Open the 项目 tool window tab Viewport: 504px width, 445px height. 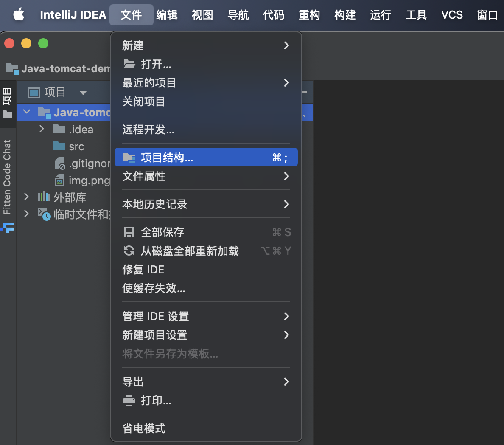tap(7, 102)
